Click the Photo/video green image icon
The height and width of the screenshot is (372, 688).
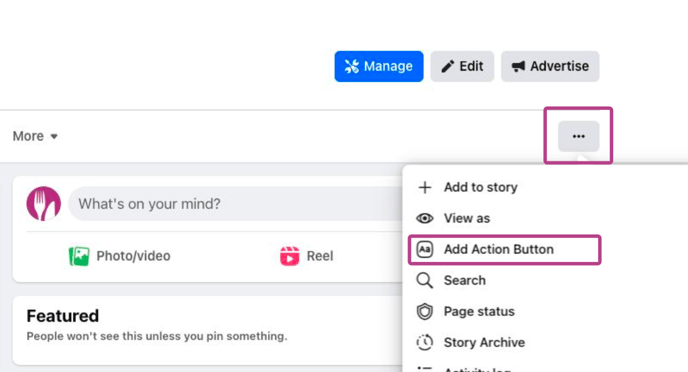tap(79, 256)
